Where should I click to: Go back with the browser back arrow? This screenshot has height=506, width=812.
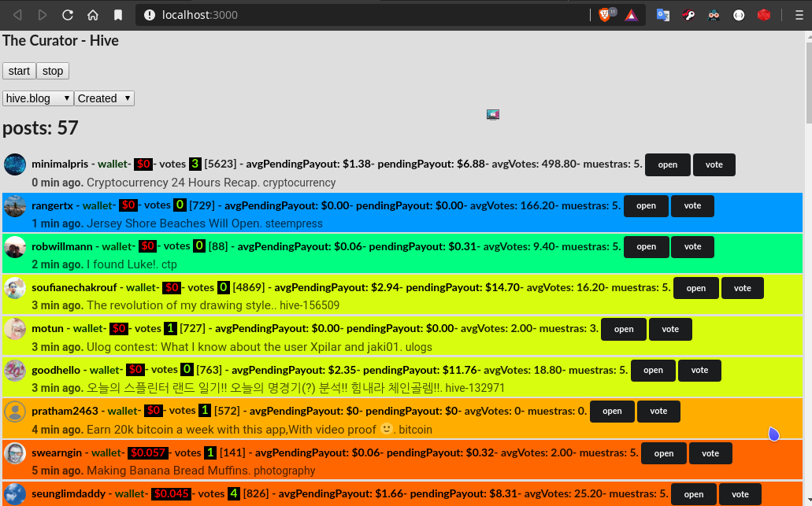tap(17, 15)
